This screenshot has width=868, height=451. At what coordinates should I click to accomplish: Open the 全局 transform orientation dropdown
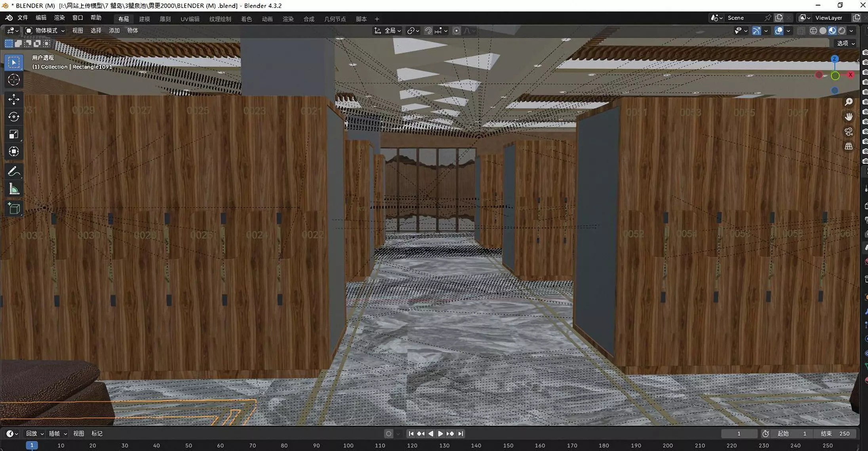tap(388, 30)
